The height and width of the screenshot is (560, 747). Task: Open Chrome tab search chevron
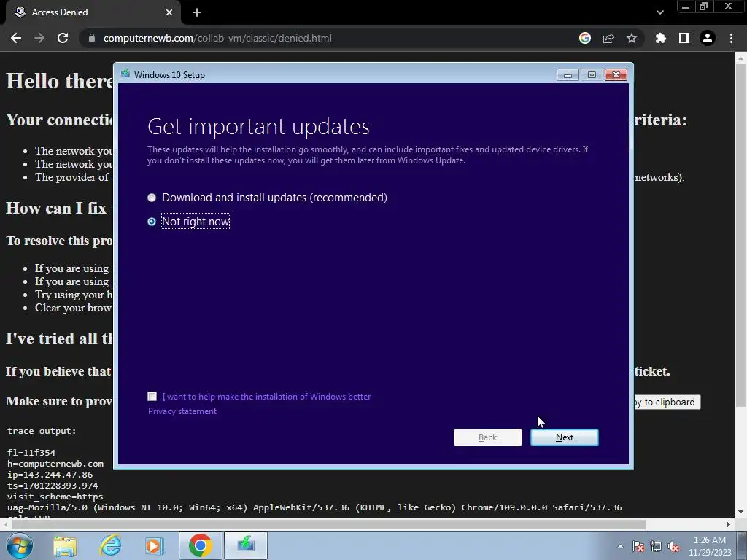[x=659, y=12]
